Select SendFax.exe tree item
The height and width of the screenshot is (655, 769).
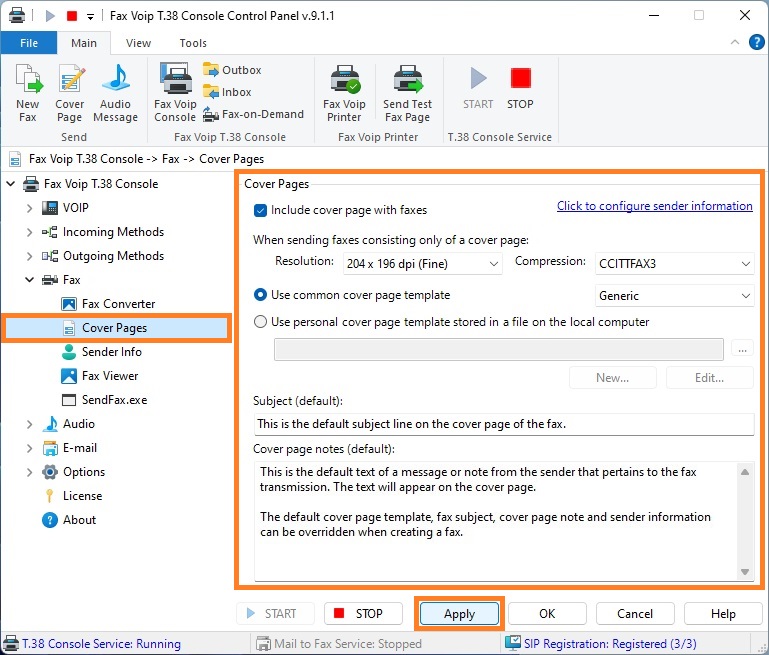[104, 400]
